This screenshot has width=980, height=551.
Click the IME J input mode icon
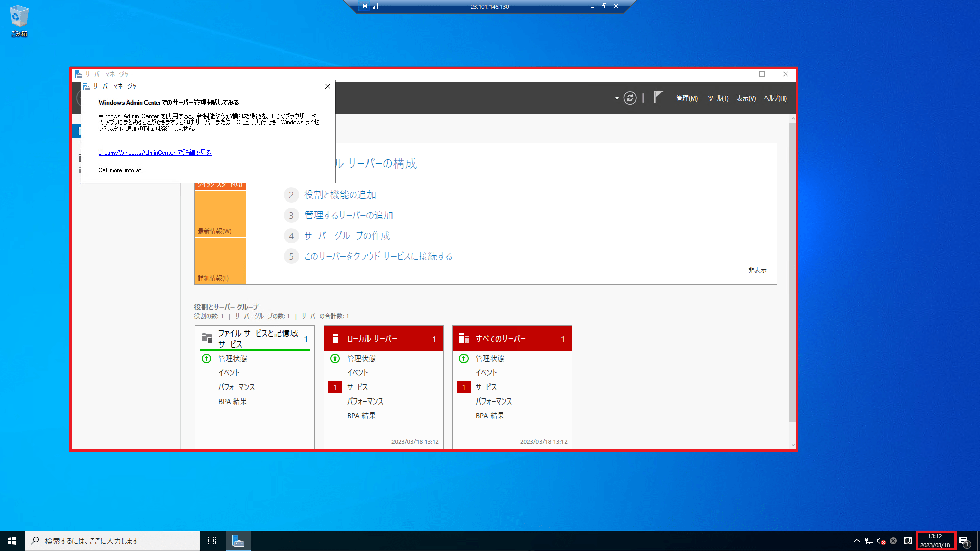(x=908, y=541)
